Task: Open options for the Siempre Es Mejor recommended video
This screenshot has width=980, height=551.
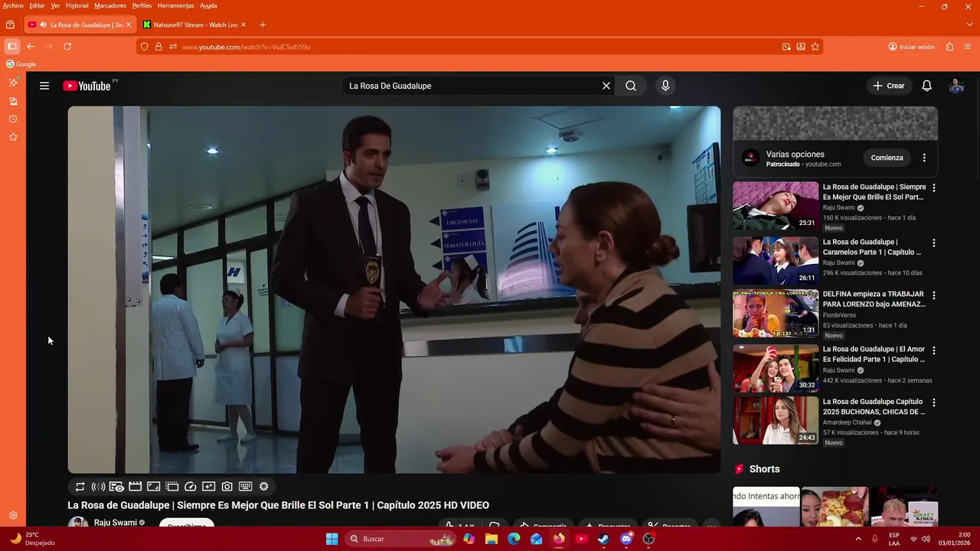Action: click(x=933, y=187)
